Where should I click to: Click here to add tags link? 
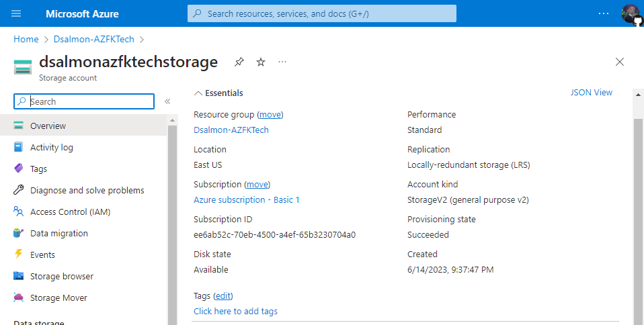(236, 312)
